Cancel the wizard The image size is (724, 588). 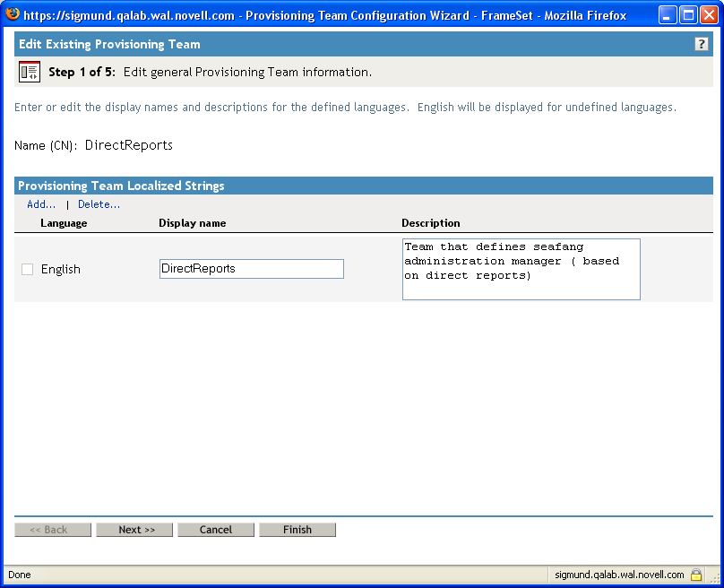pyautogui.click(x=216, y=530)
